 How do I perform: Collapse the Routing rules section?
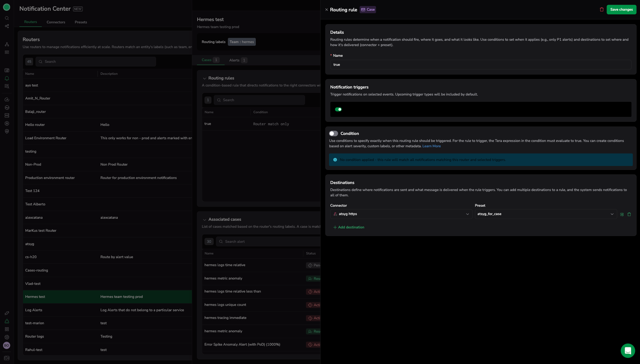point(204,78)
